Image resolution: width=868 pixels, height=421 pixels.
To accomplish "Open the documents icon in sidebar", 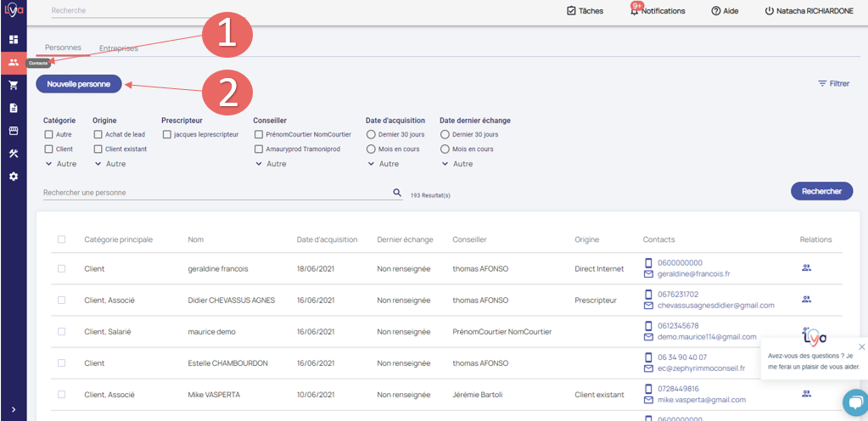I will 13,108.
